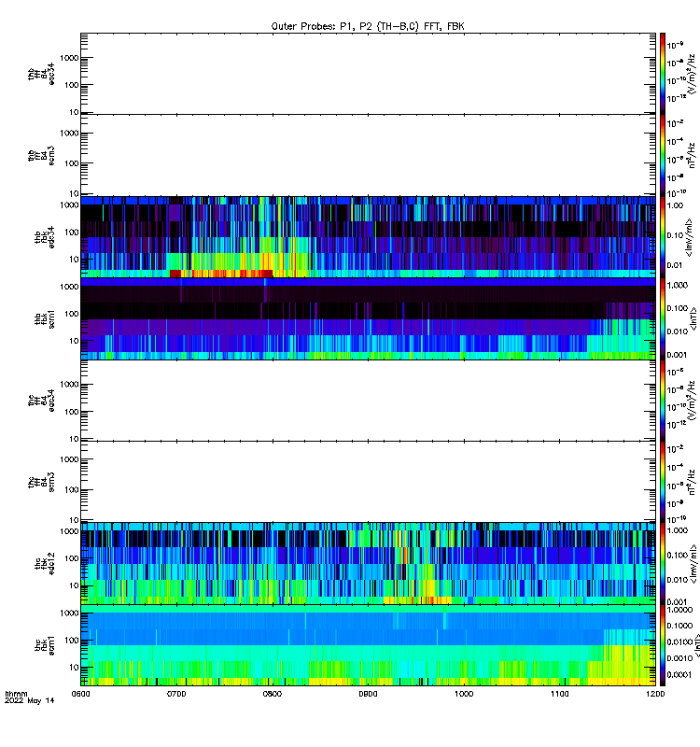Click the thb fbk scm1 spectrogram panel
700x747 pixels.
pyautogui.click(x=368, y=318)
